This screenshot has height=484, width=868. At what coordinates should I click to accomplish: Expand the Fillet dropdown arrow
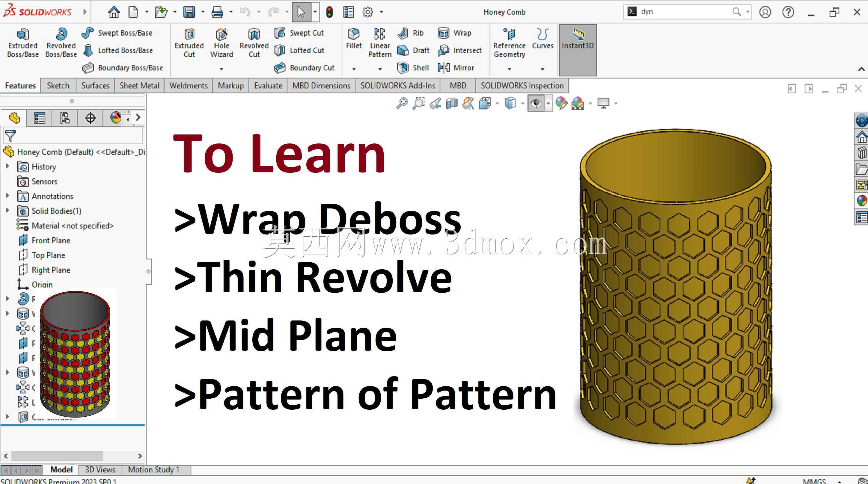tap(353, 69)
